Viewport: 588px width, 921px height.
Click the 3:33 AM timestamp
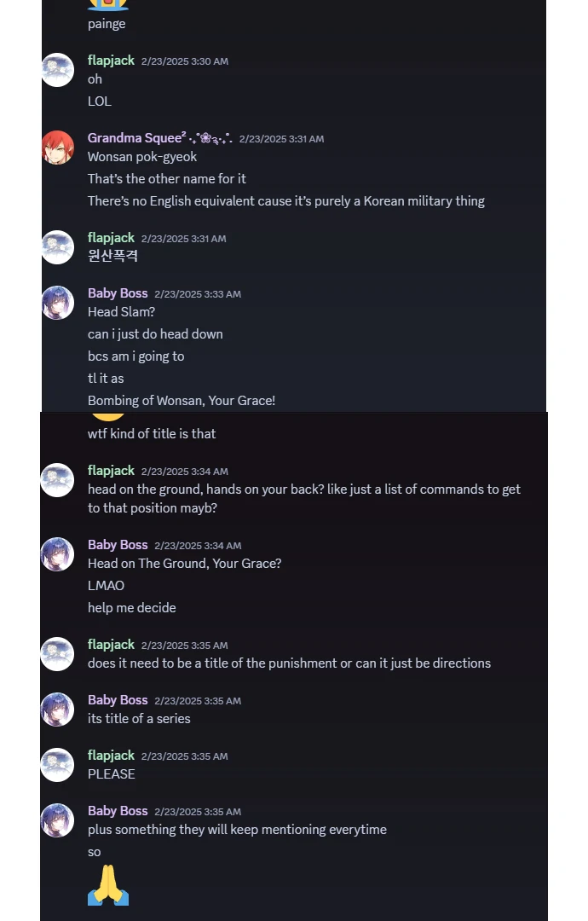[x=198, y=294]
